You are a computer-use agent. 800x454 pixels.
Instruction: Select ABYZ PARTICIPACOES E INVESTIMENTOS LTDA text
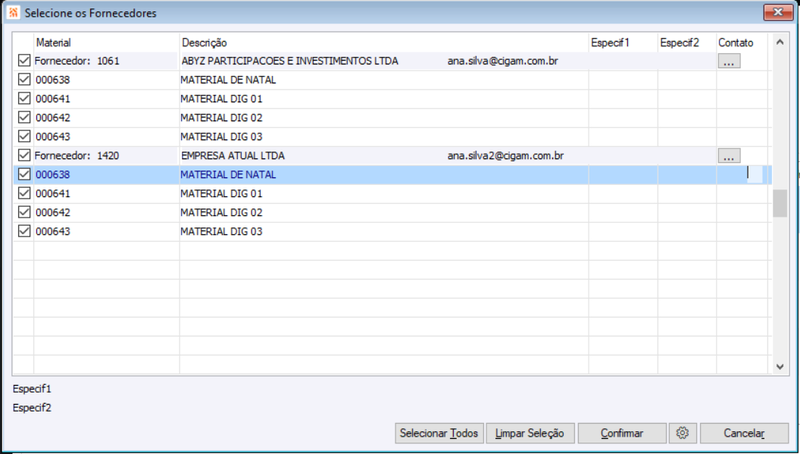click(x=290, y=61)
